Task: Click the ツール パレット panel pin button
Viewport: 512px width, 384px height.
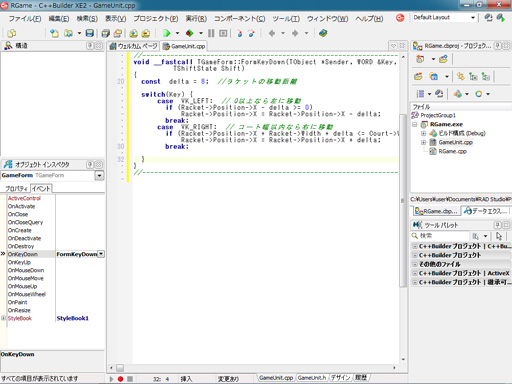Action: (498, 225)
